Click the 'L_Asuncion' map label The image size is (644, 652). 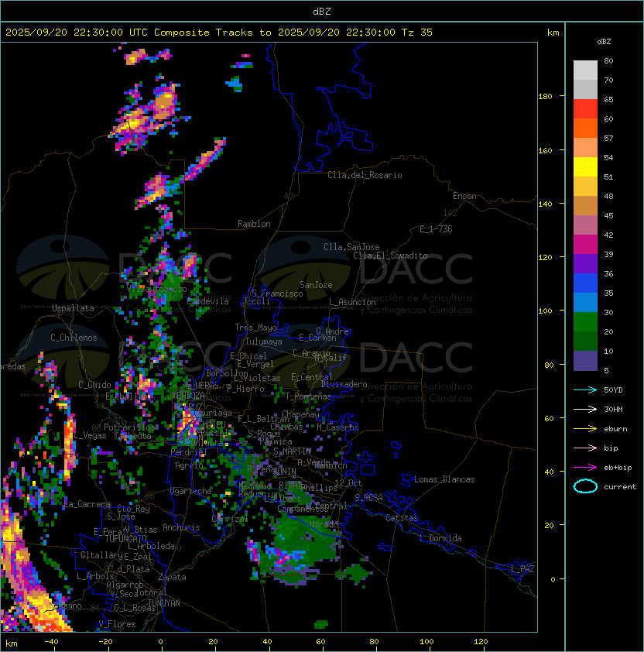[352, 302]
